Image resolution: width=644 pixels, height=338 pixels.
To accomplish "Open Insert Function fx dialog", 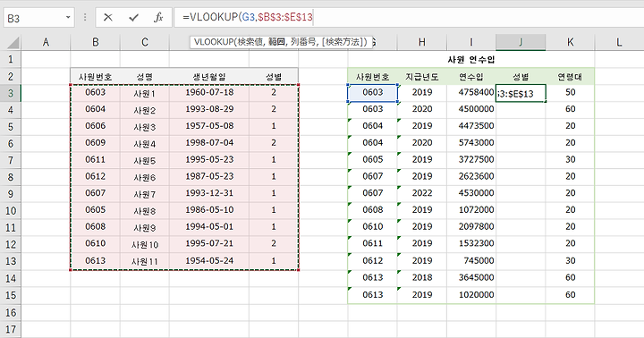I will tap(158, 17).
